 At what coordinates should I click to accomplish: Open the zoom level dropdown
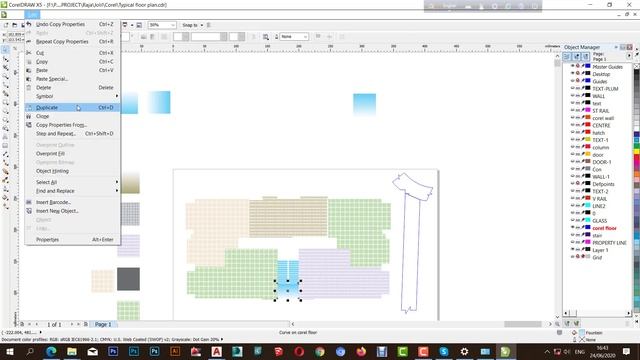click(x=173, y=25)
